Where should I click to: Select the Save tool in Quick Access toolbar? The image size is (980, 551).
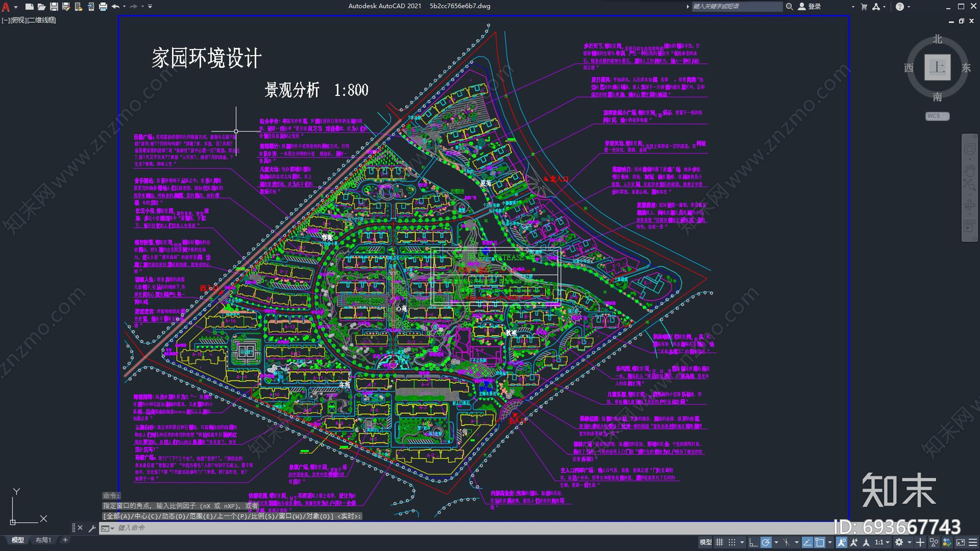[54, 6]
